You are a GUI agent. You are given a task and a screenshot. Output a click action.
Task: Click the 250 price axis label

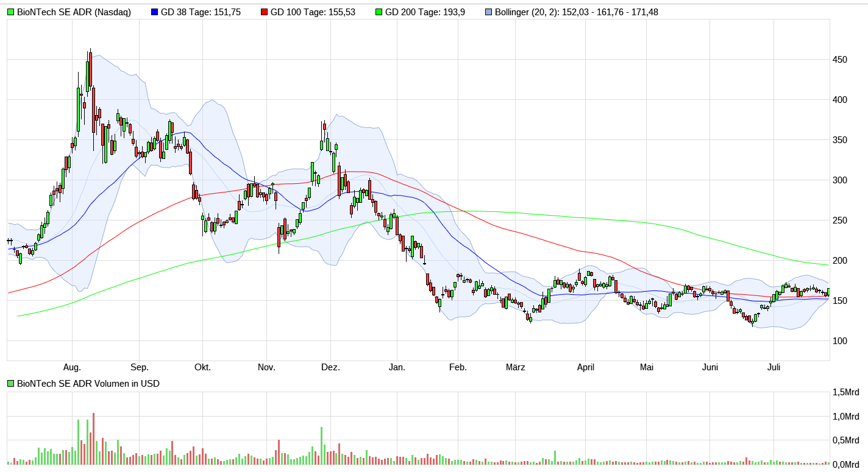click(x=840, y=220)
